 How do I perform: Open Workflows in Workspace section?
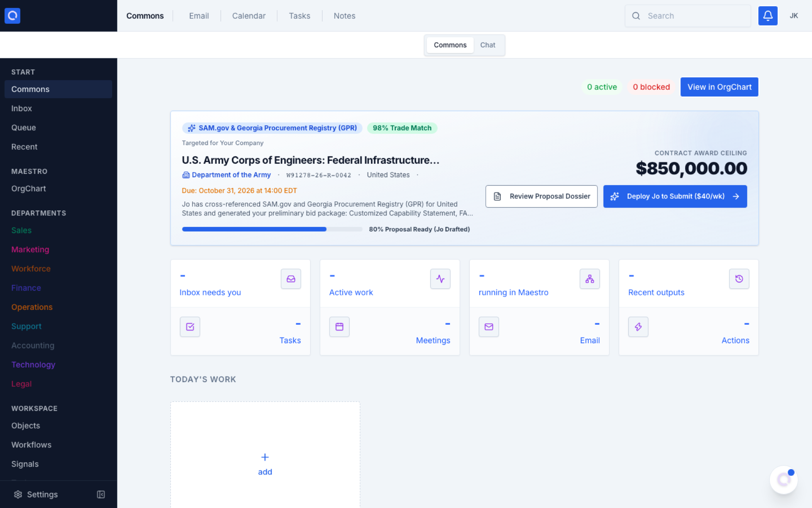(x=58, y=444)
